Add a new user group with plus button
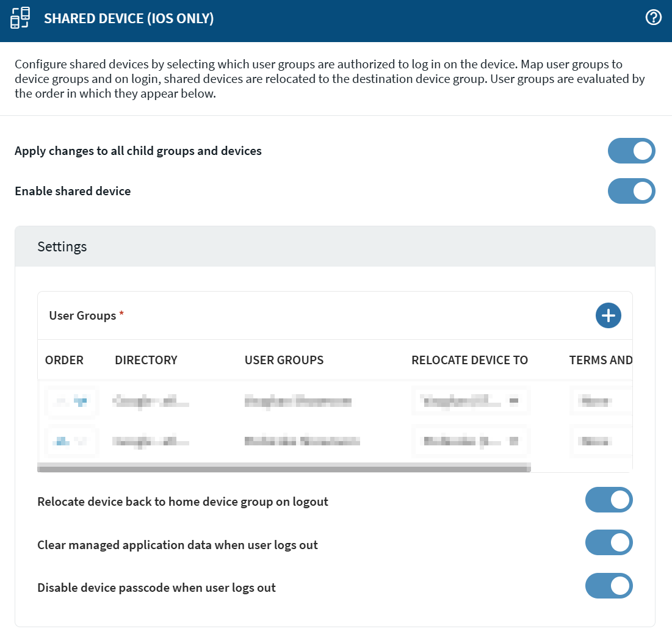Viewport: 672px width, 640px height. [608, 315]
